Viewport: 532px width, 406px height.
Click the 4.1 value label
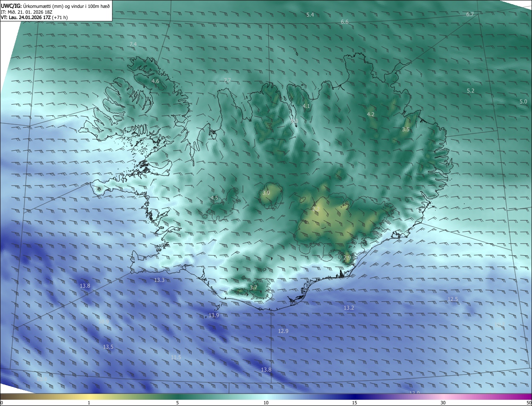click(x=306, y=106)
